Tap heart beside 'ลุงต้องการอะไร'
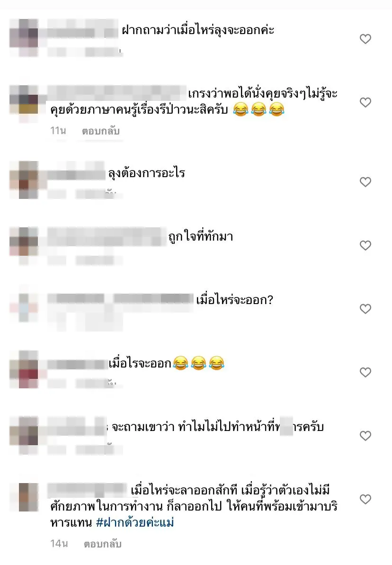The image size is (392, 565). pos(365,182)
